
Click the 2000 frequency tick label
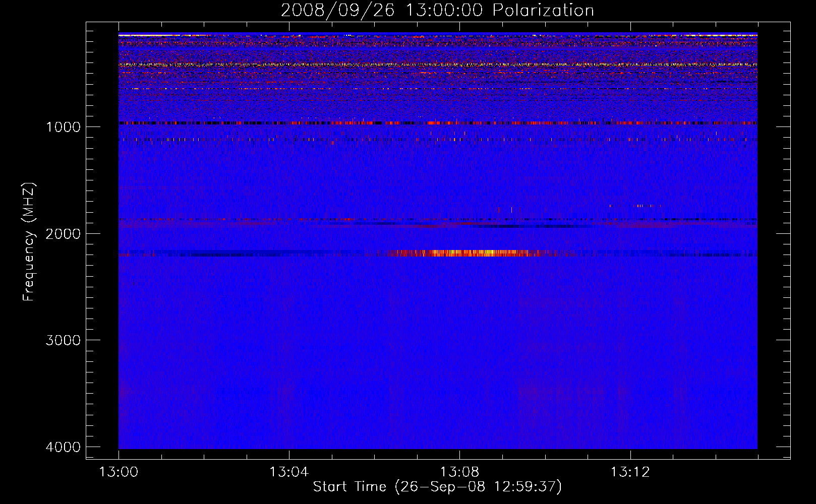click(x=63, y=234)
